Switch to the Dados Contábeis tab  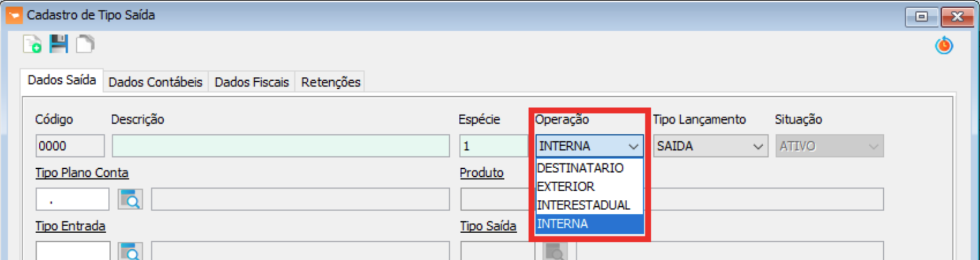point(156,82)
